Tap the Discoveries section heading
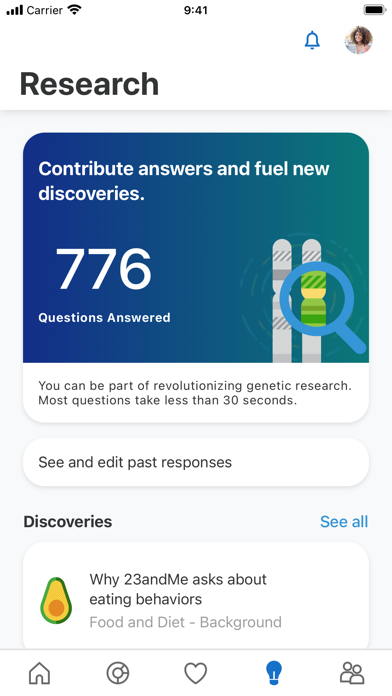The height and width of the screenshot is (696, 392). [x=67, y=522]
